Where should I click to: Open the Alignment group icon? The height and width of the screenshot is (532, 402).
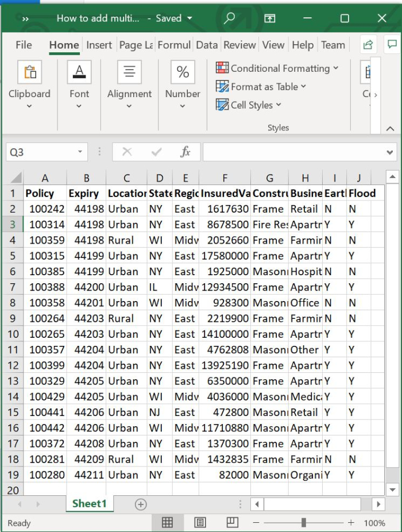coord(129,72)
